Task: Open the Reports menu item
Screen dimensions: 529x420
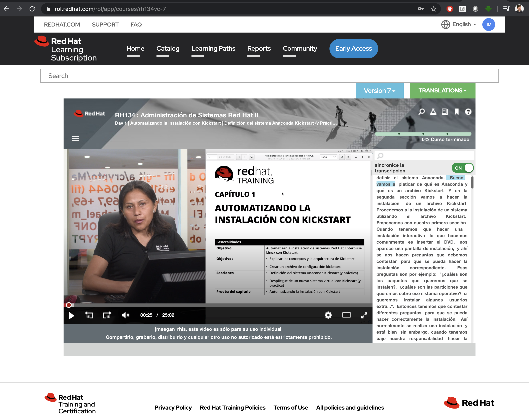Action: click(x=259, y=49)
